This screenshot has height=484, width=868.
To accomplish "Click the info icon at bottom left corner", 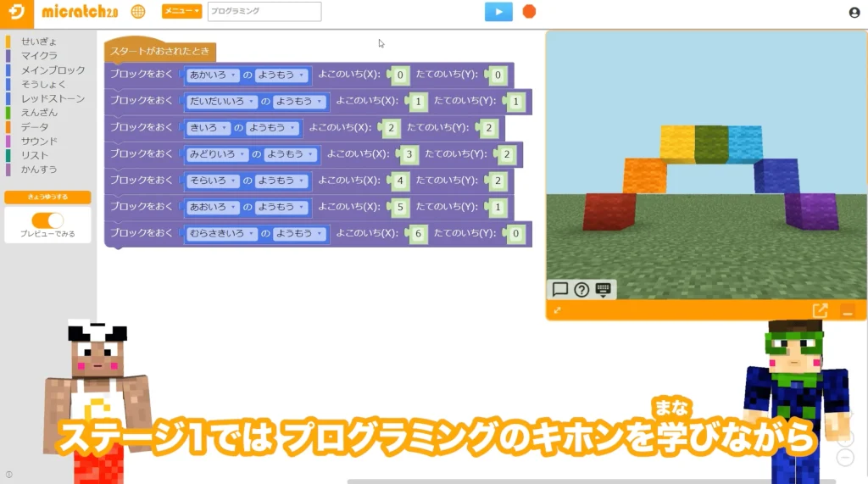I will pyautogui.click(x=8, y=475).
